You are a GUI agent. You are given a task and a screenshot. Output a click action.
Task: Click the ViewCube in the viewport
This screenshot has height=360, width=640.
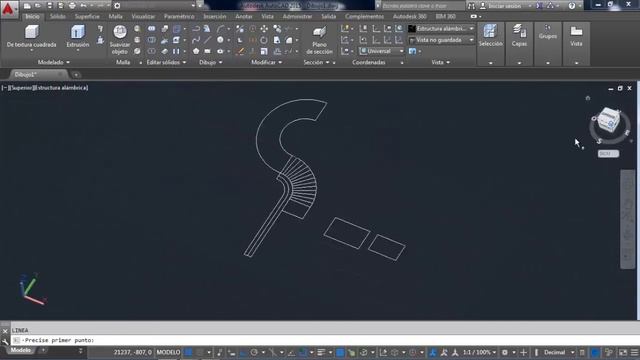coord(609,121)
